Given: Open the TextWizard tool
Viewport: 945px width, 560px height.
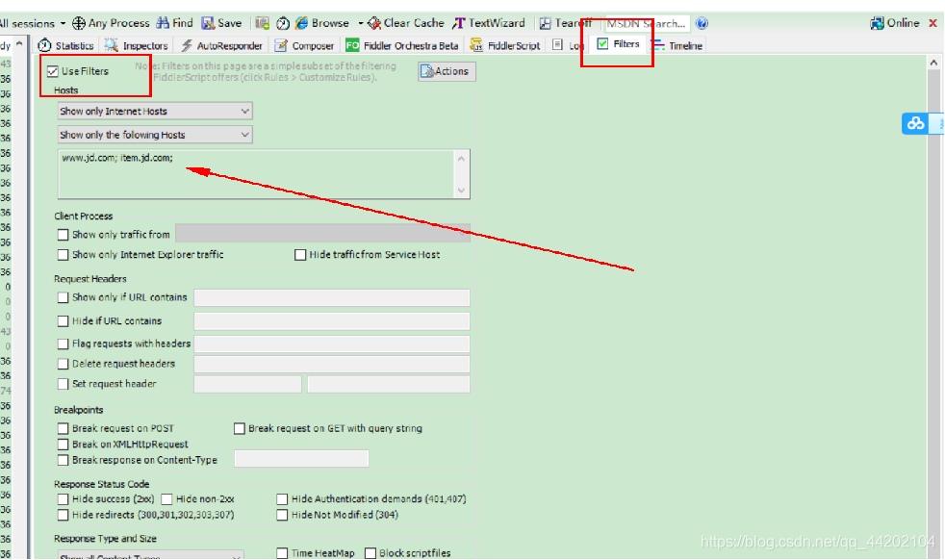Looking at the screenshot, I should 489,23.
